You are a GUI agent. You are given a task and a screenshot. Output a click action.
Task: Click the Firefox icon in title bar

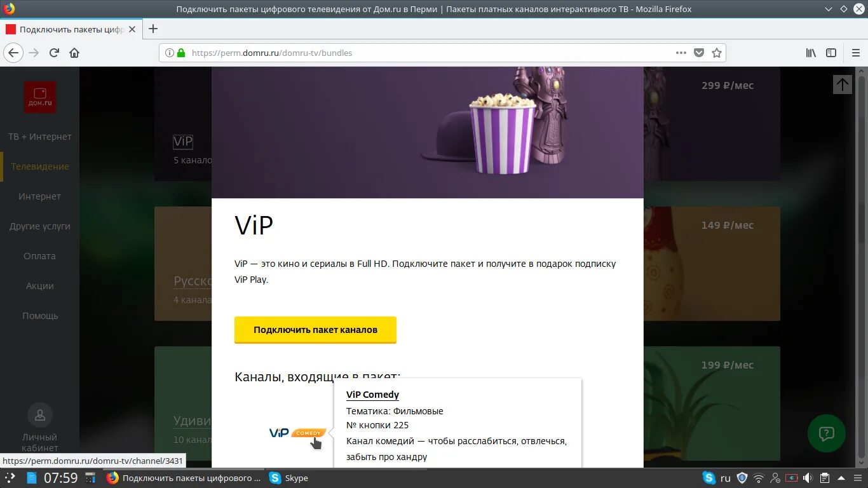click(x=8, y=9)
